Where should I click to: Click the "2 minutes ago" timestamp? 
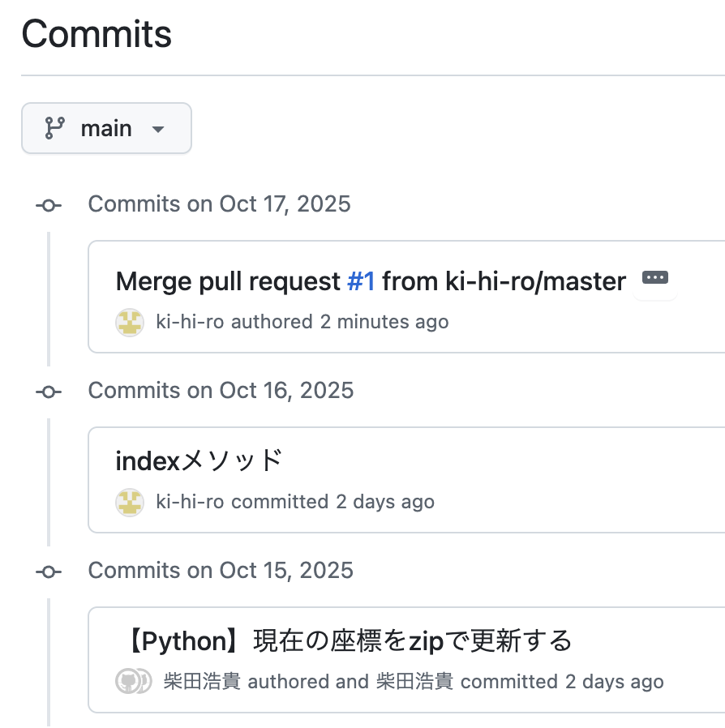[x=384, y=322]
